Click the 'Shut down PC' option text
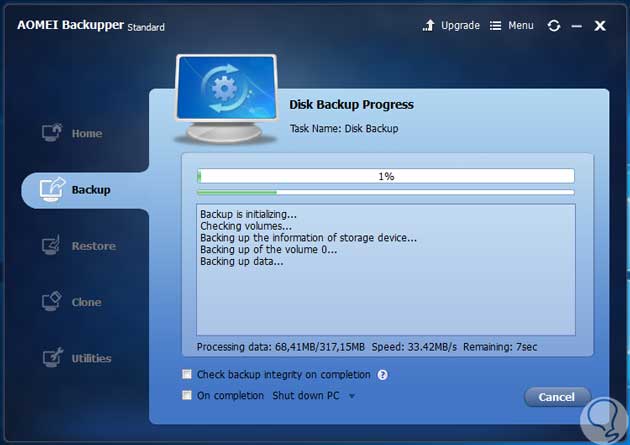 click(306, 396)
